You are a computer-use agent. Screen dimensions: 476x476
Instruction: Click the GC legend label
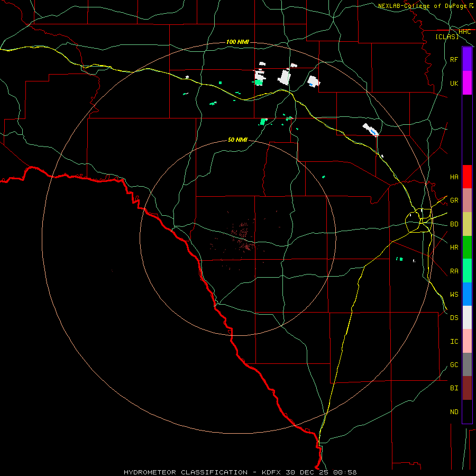coord(454,365)
